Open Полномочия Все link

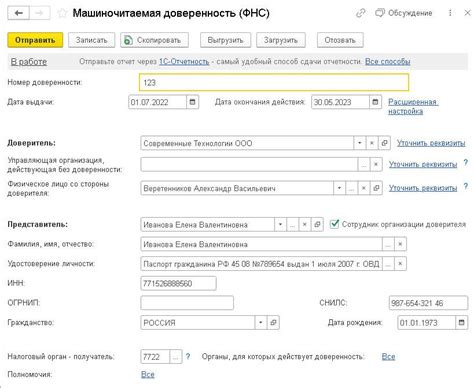(148, 374)
